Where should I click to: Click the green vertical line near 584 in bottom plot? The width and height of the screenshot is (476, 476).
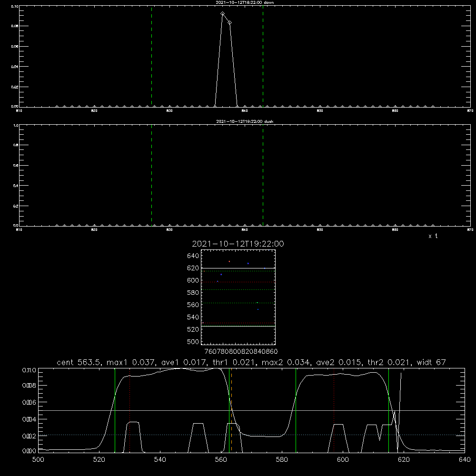pos(296,410)
